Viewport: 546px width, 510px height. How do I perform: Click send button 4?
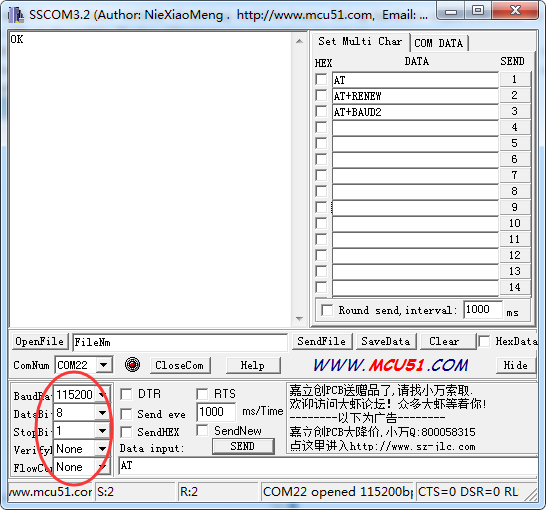pyautogui.click(x=514, y=127)
